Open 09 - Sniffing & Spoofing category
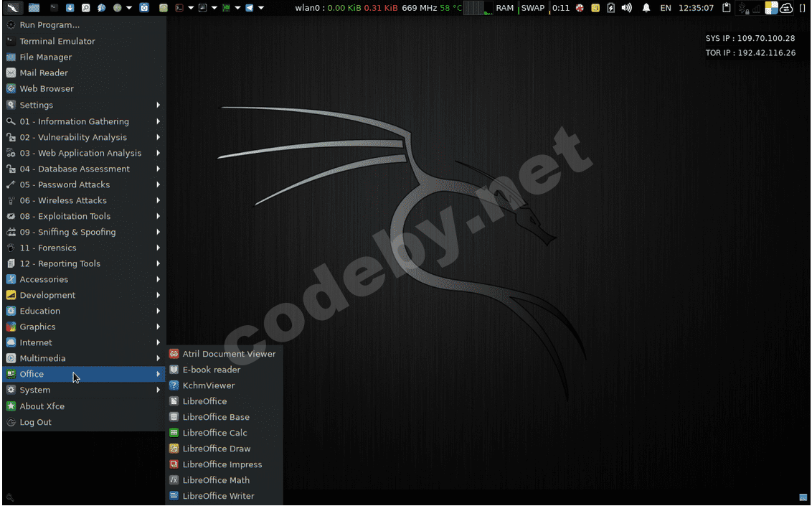This screenshot has height=506, width=812. (83, 232)
